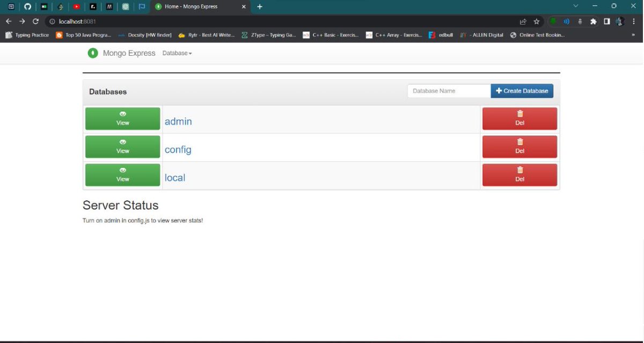
Task: Go forward in browser history
Action: tap(22, 21)
